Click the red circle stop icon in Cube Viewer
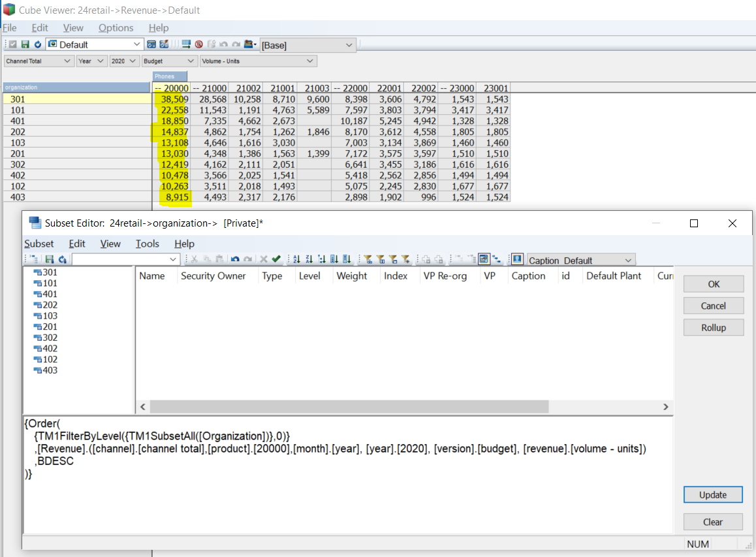Viewport: 756px width, 557px height. 198,44
